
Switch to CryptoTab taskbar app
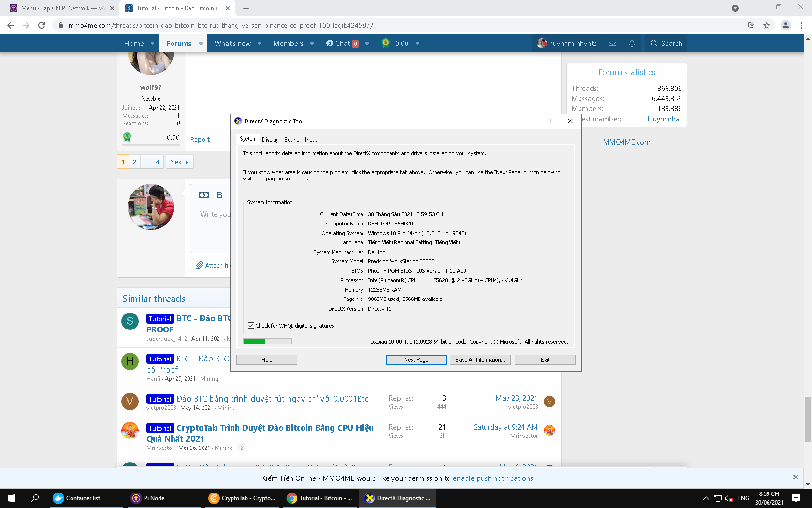coord(243,498)
